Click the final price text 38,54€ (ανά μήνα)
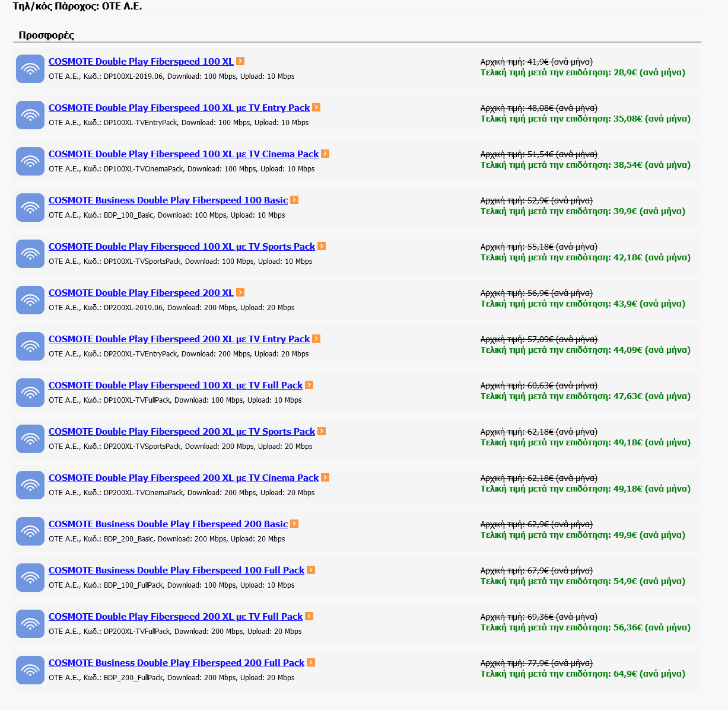The image size is (728, 714). coord(652,165)
